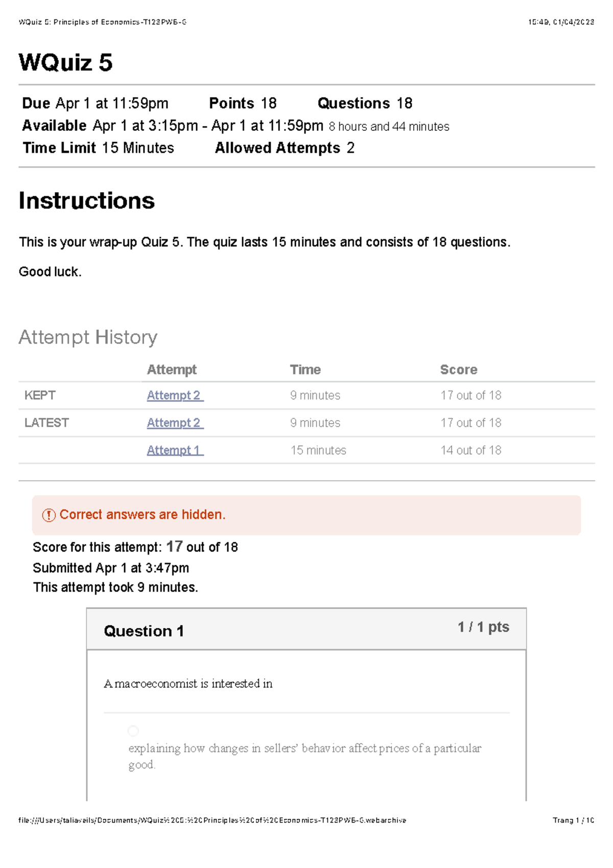Open the Attempt 1 link
Image resolution: width=613 pixels, height=868 pixels.
175,450
